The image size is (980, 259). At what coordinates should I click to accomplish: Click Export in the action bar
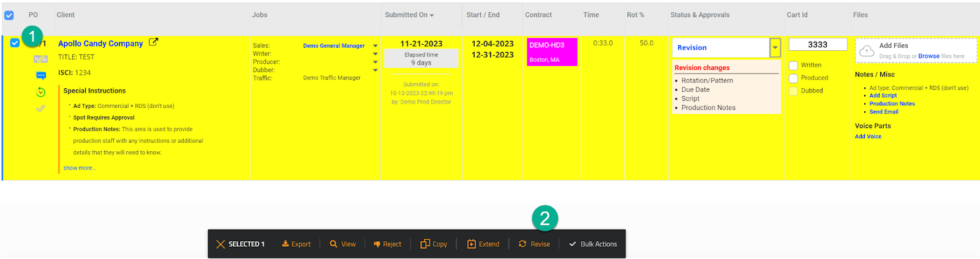coord(296,244)
